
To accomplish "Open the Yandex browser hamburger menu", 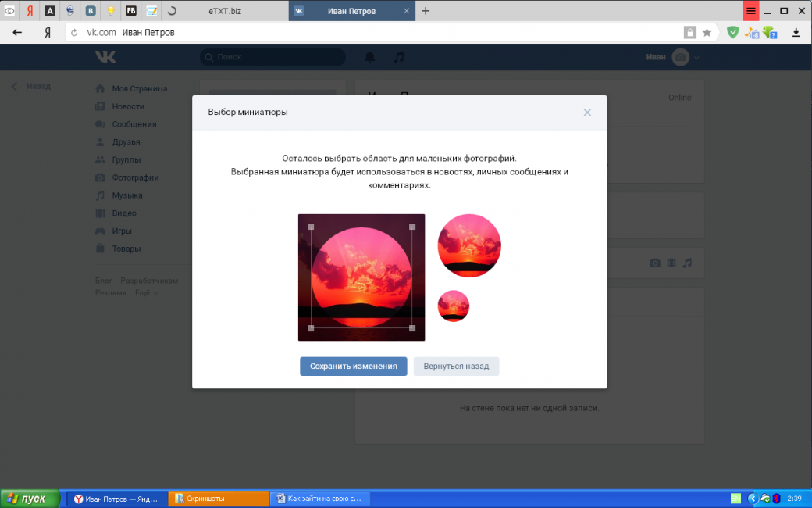I will tap(750, 11).
